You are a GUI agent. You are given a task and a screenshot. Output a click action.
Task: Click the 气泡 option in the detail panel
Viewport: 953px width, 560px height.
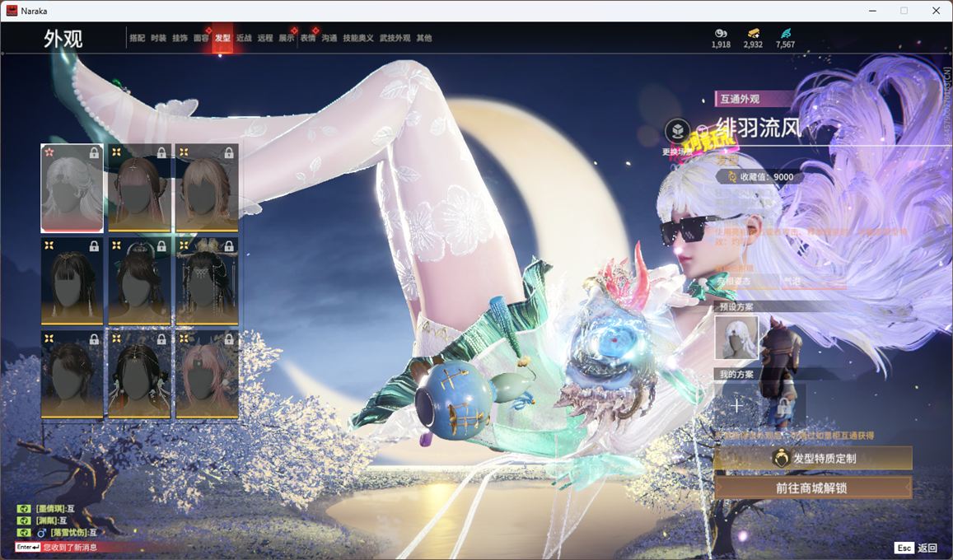792,281
